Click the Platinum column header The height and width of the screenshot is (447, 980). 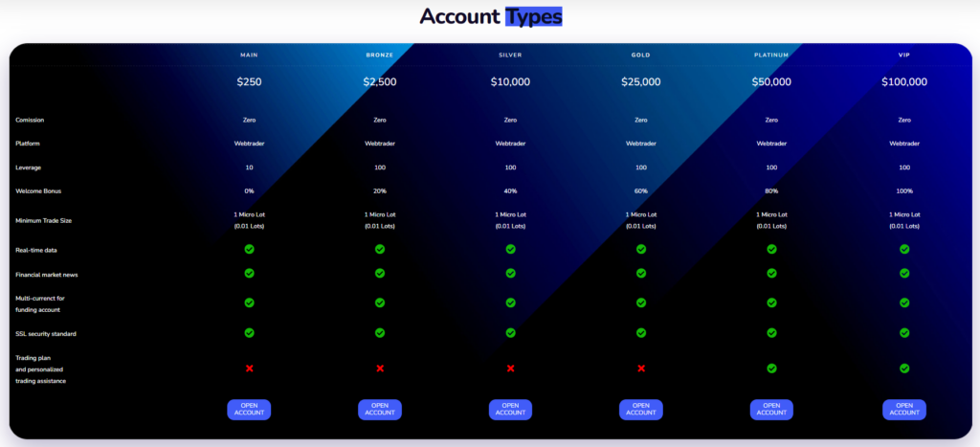(771, 56)
